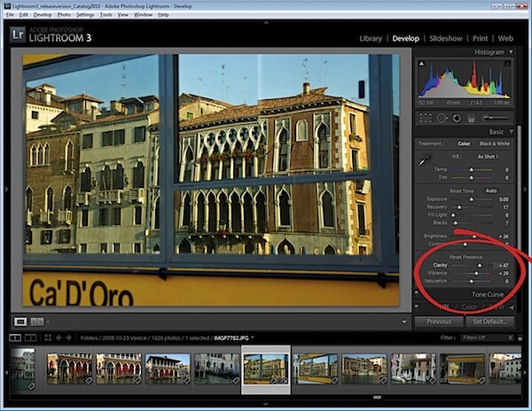Click the filmstrip horizontal scrollbar handle
This screenshot has height=411, width=532.
(377, 397)
